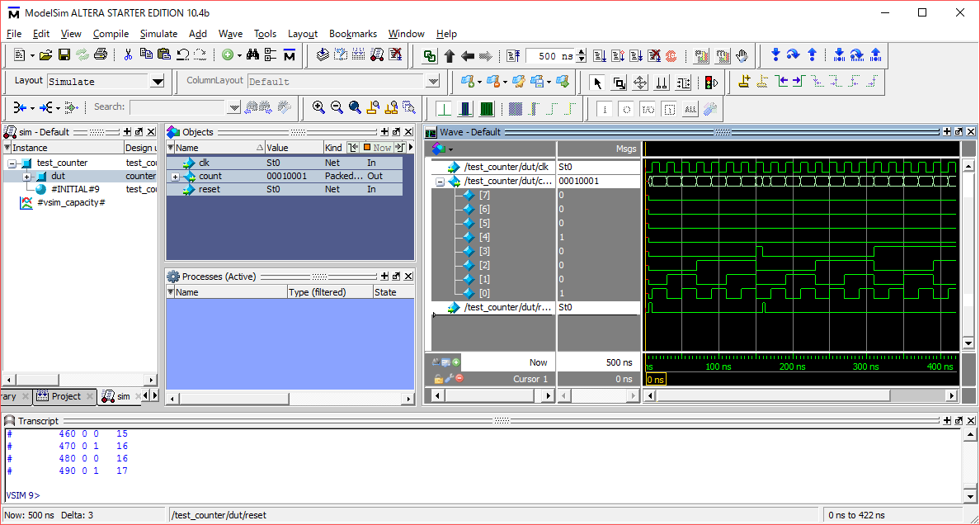The height and width of the screenshot is (525, 980).
Task: Click the Restart simulation icon
Action: coord(511,55)
